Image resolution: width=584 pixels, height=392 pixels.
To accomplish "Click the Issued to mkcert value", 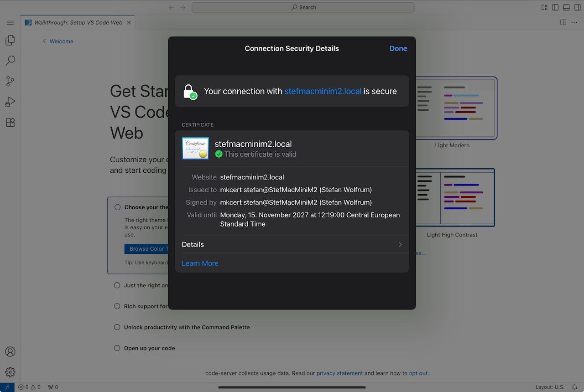I will tap(296, 190).
